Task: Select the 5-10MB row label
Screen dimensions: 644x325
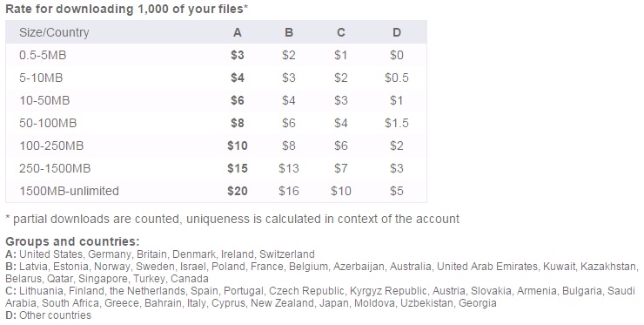Action: click(x=41, y=78)
